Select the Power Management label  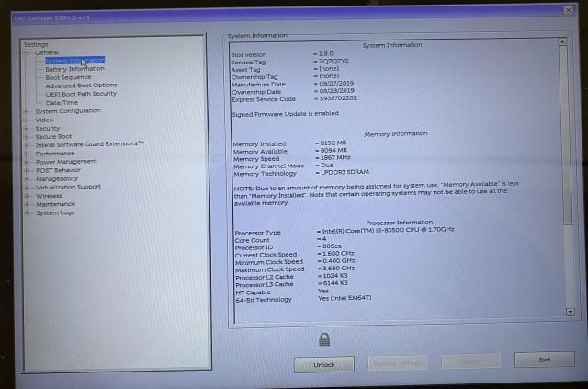tap(66, 162)
